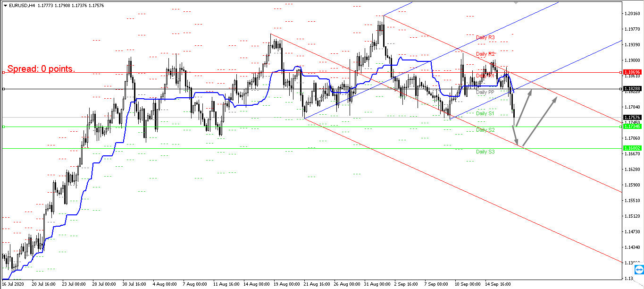Select the green 1.17345 price tag
The height and width of the screenshot is (289, 644).
point(632,127)
